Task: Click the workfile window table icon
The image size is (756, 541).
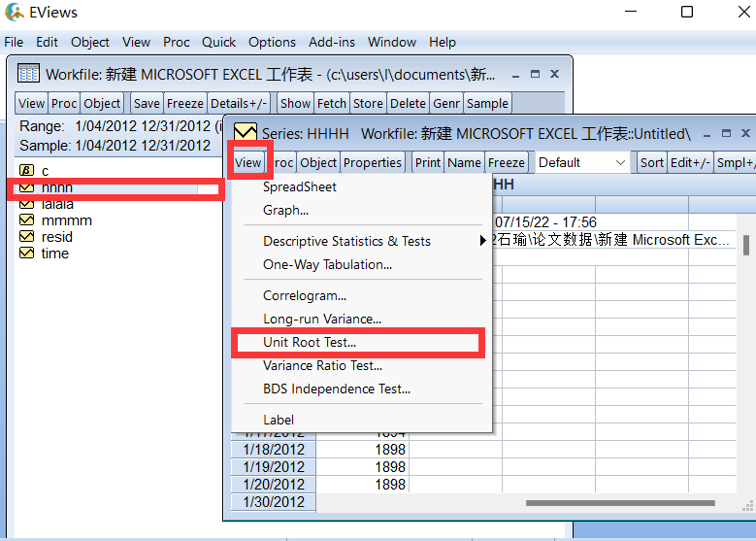Action: [28, 74]
